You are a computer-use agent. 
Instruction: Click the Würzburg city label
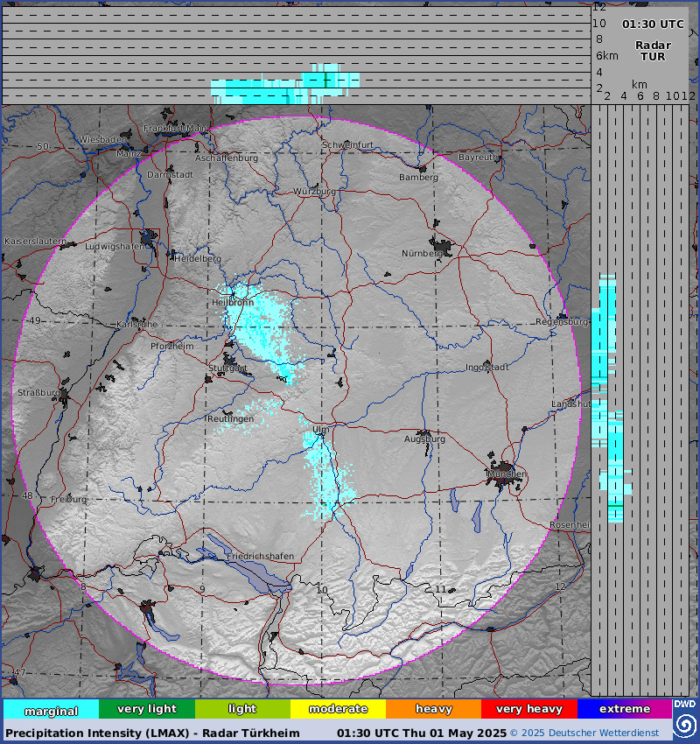click(314, 191)
